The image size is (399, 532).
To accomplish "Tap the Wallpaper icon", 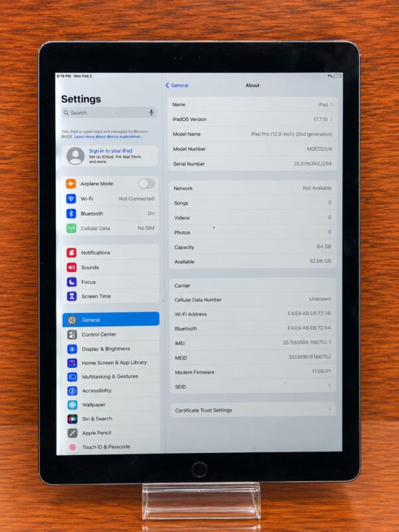I will [72, 405].
